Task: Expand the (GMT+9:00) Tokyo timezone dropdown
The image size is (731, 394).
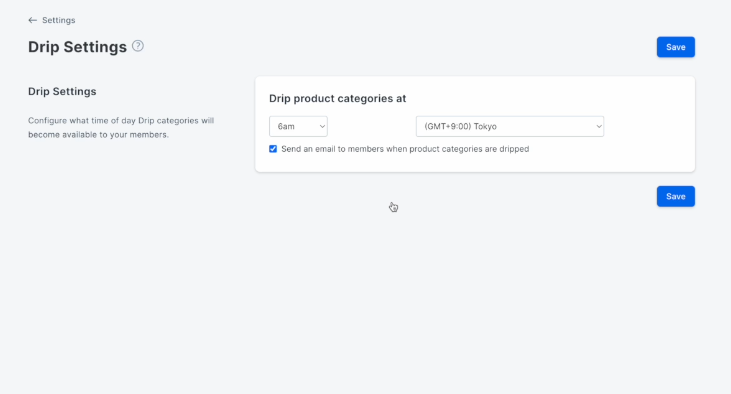Action: click(x=510, y=126)
